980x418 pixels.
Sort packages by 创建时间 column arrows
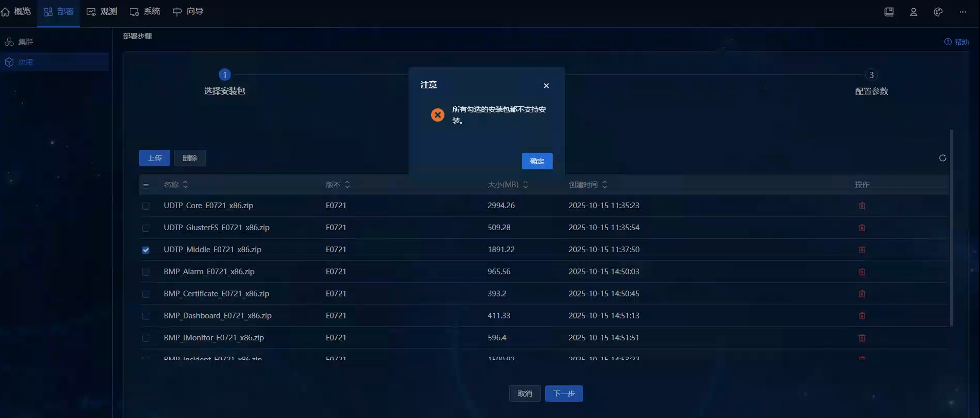coord(604,185)
